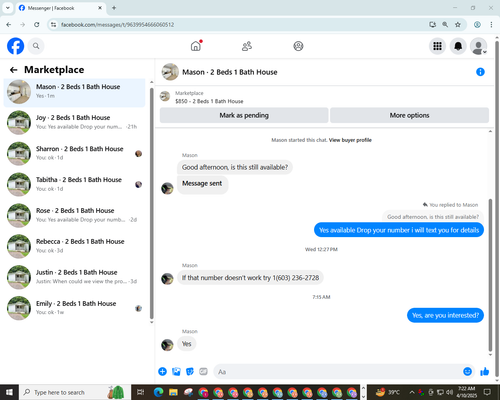Launch Microsoft Edge from taskbar
500x400 pixels.
click(158, 392)
